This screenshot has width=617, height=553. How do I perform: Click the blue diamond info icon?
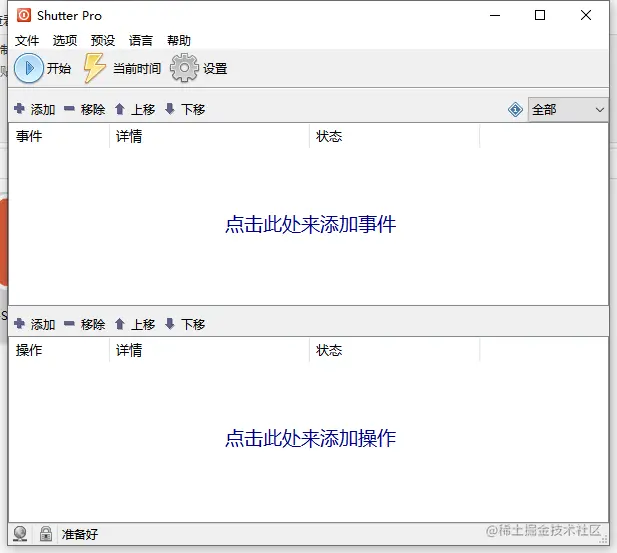(x=515, y=109)
